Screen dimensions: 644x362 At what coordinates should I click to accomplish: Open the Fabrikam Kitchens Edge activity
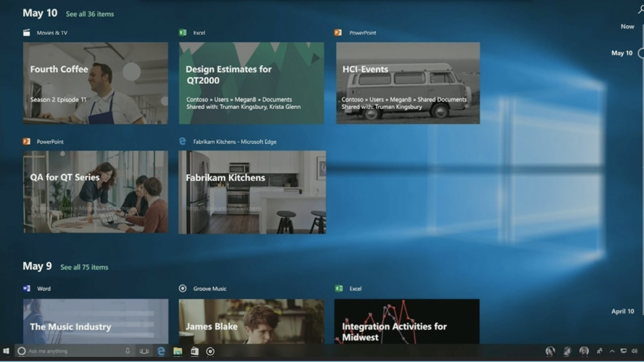(x=252, y=192)
